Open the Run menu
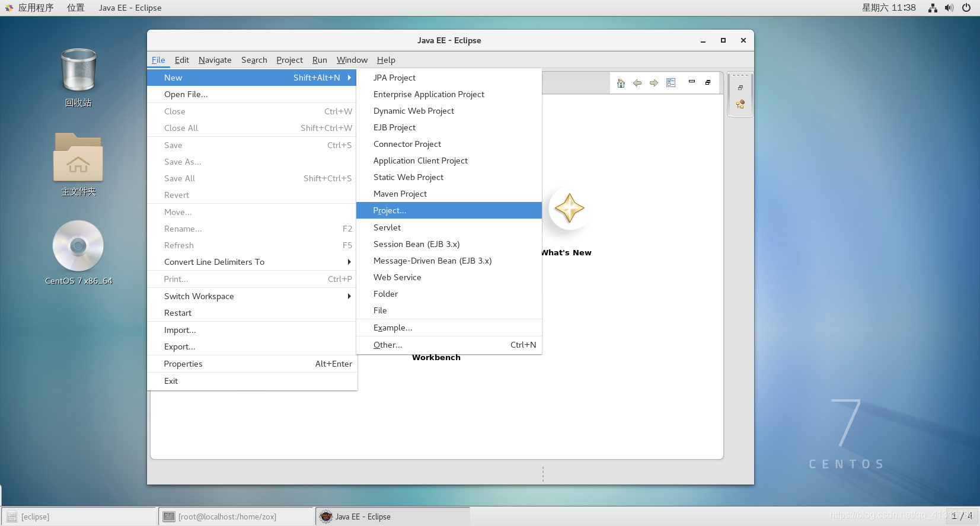 (x=320, y=60)
